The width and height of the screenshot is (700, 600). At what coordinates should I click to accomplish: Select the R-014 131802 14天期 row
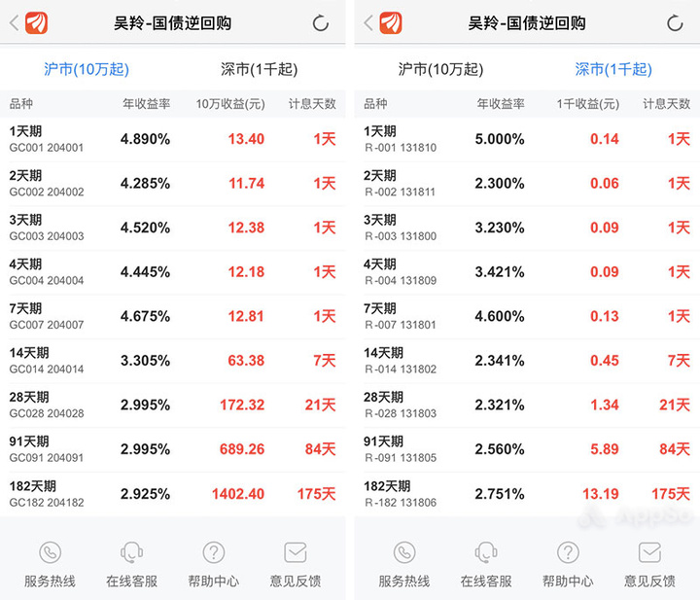point(527,361)
